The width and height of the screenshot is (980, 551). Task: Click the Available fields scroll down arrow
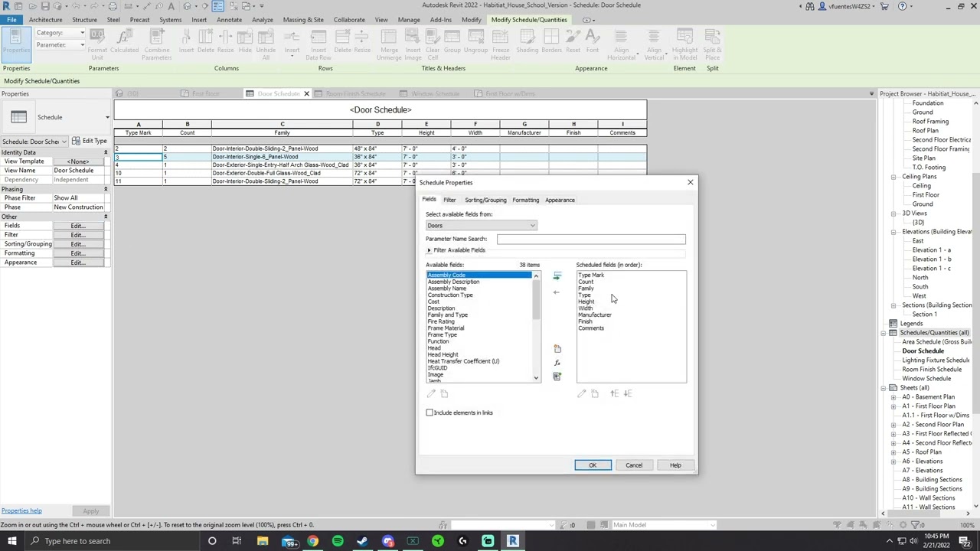pos(536,378)
